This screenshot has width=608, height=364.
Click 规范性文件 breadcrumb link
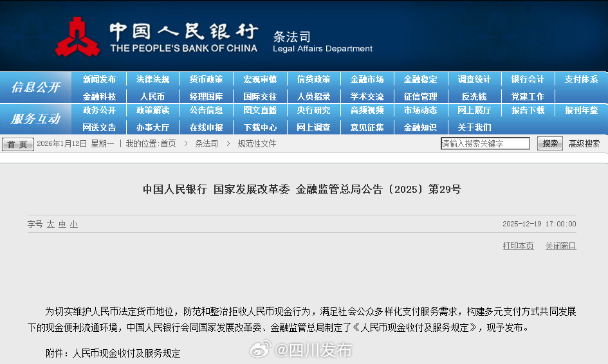pos(257,144)
